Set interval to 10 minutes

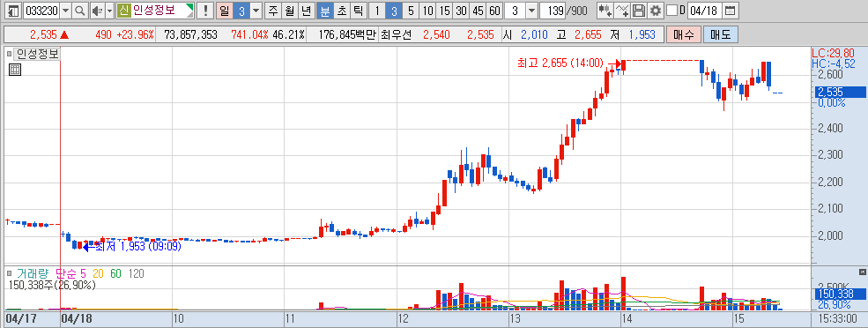click(427, 10)
